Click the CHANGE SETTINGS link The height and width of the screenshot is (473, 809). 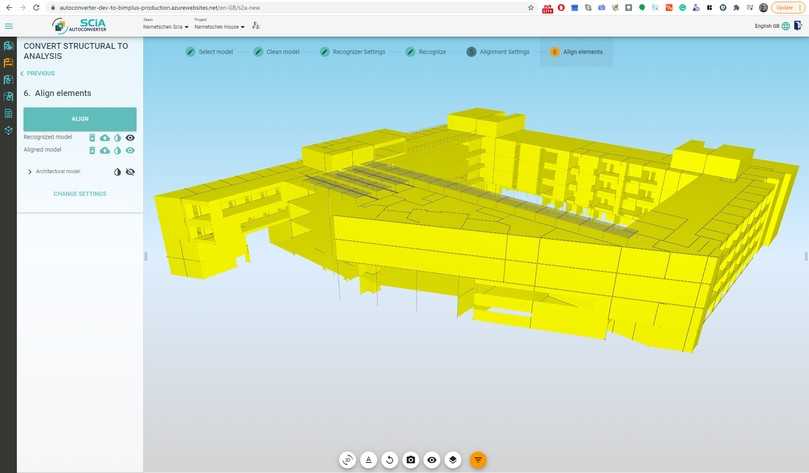[80, 194]
